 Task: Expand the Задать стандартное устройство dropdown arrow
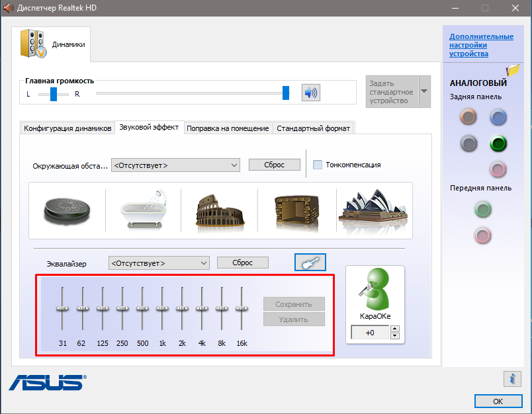(x=424, y=91)
